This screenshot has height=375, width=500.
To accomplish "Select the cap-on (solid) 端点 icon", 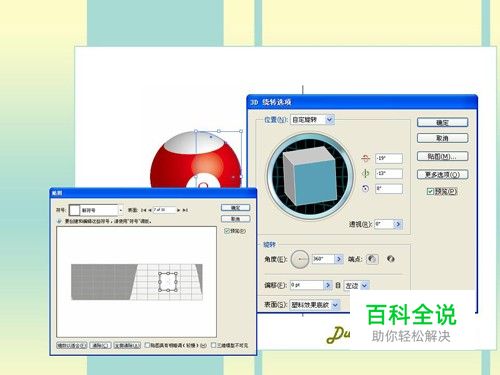I will (372, 259).
